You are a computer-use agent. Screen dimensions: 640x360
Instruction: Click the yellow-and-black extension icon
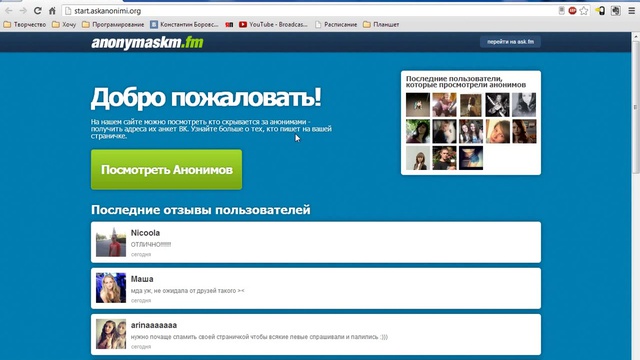(x=600, y=11)
